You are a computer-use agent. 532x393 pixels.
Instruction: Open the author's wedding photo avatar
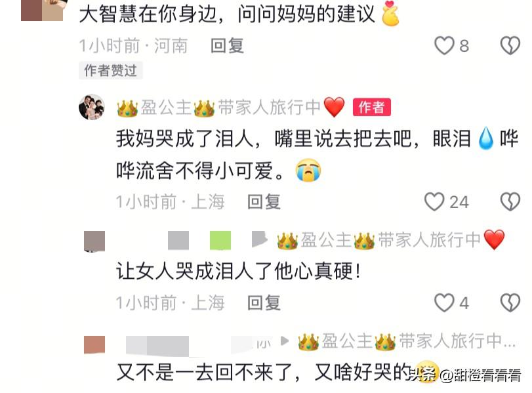(92, 107)
